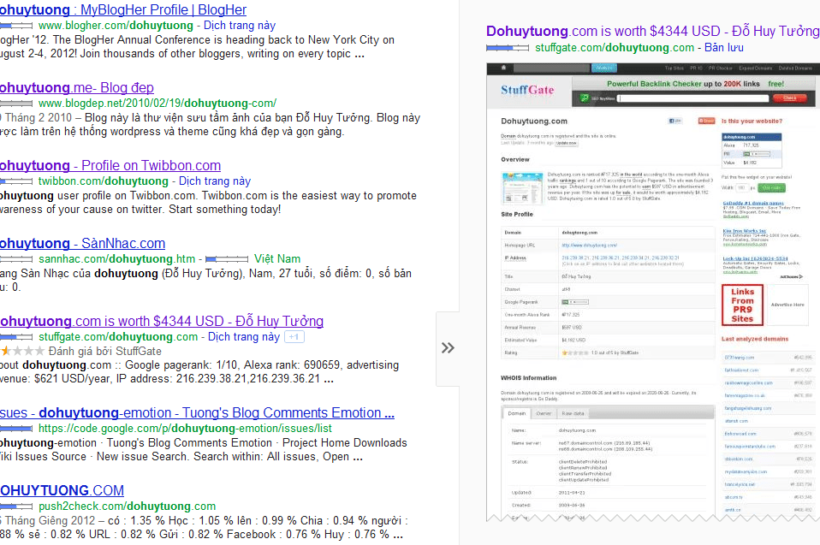Screen dimensions: 820x545
Task: Select the Raw data tab in WHOIS preview
Action: click(x=573, y=414)
